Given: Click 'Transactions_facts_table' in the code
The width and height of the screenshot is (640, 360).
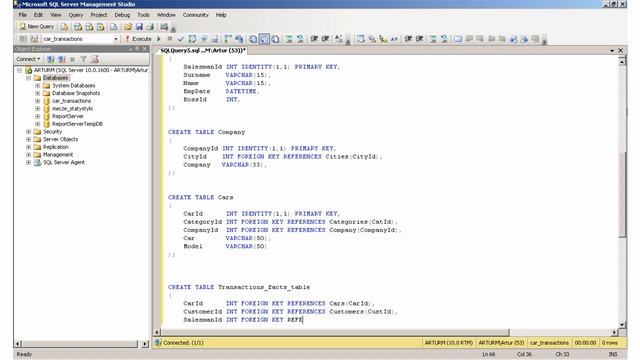Looking at the screenshot, I should click(x=264, y=287).
